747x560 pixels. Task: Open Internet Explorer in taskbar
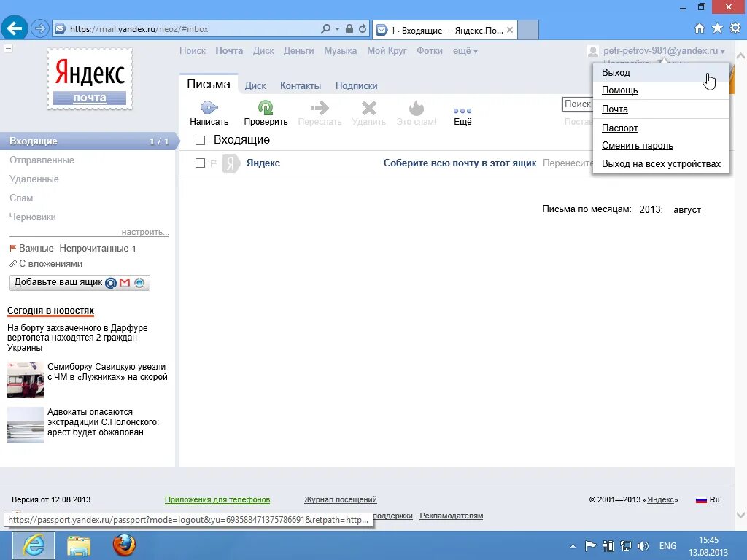point(34,545)
